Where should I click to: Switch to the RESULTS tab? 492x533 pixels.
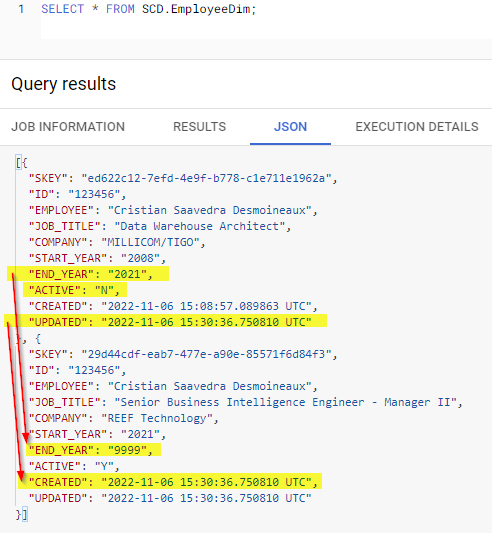[x=200, y=127]
